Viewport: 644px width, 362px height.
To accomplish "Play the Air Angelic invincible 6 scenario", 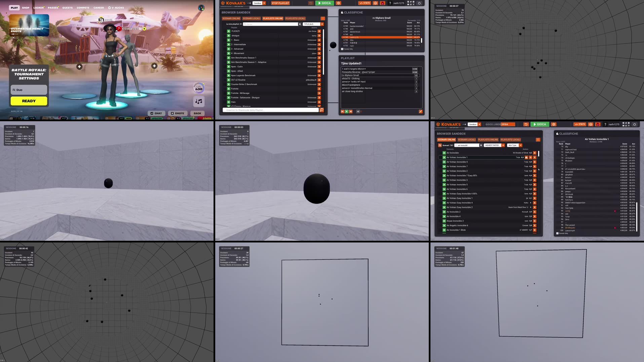I will [x=444, y=226].
